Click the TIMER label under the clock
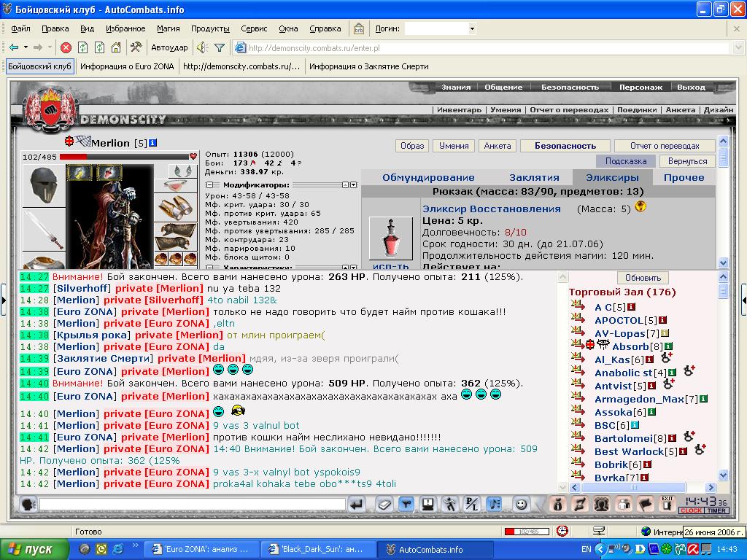This screenshot has height=560, width=747. pyautogui.click(x=716, y=510)
